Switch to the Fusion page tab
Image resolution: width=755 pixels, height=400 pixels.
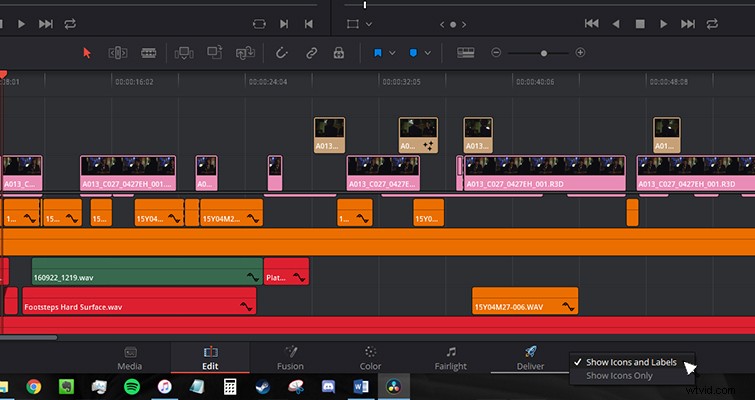tap(290, 358)
